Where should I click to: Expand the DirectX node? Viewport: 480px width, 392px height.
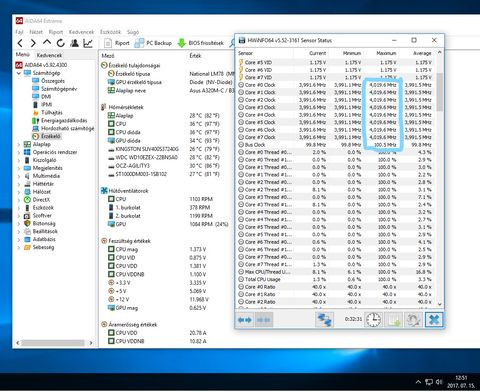[19, 200]
